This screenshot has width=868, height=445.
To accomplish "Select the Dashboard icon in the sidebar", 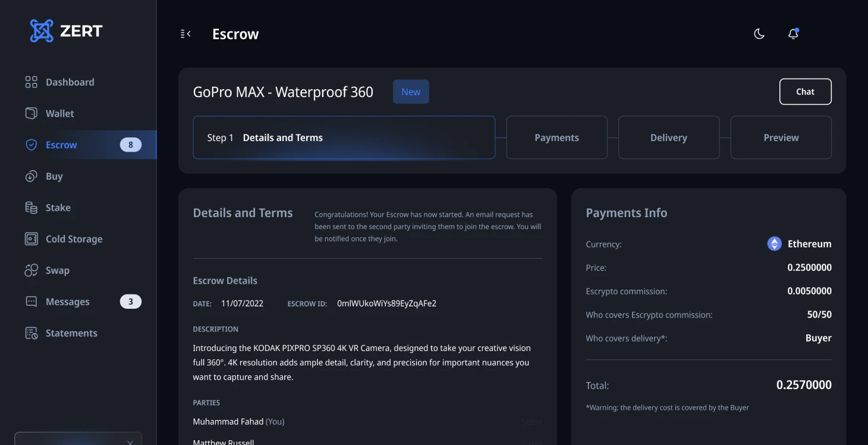I will tap(31, 82).
